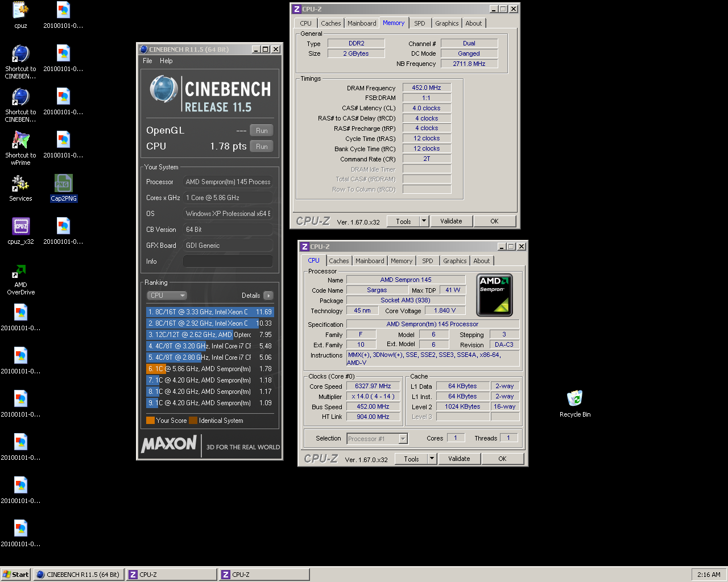This screenshot has width=728, height=582.
Task: Open Mainboard tab in lower CPU-Z window
Action: [370, 261]
